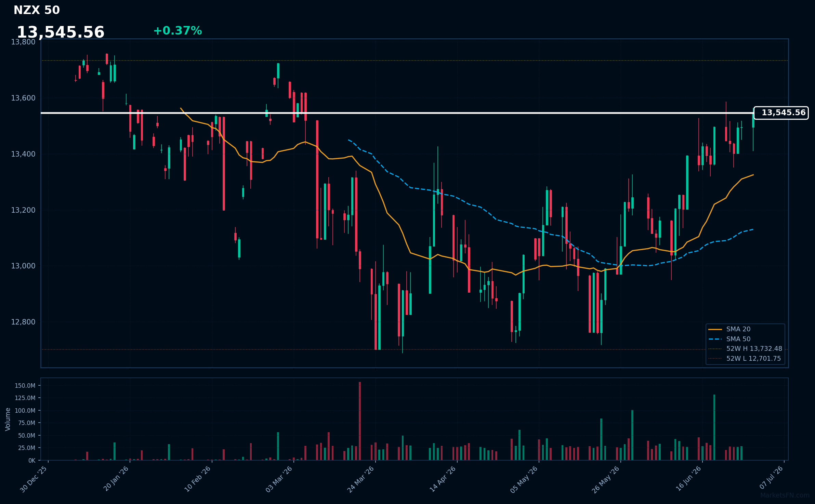Click the 07 Jul '26 date label
This screenshot has width=815, height=504.
[771, 478]
